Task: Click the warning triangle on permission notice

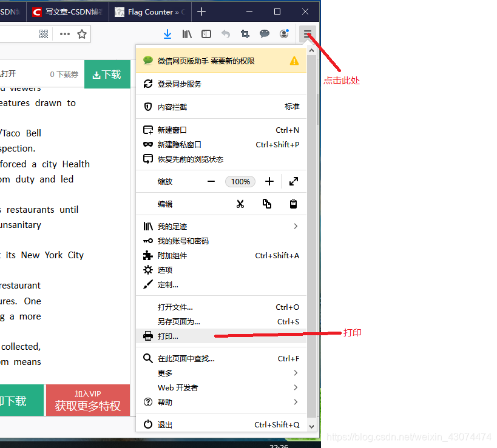Action: click(294, 61)
